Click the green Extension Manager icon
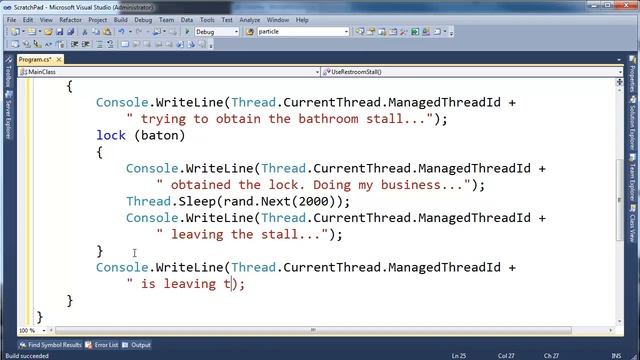This screenshot has height=360, width=640. 415,32
